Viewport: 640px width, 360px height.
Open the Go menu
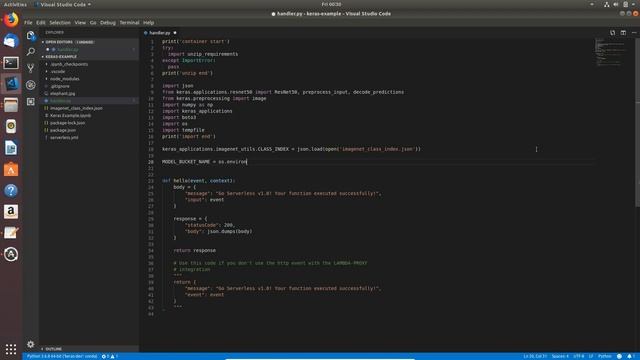coord(93,23)
